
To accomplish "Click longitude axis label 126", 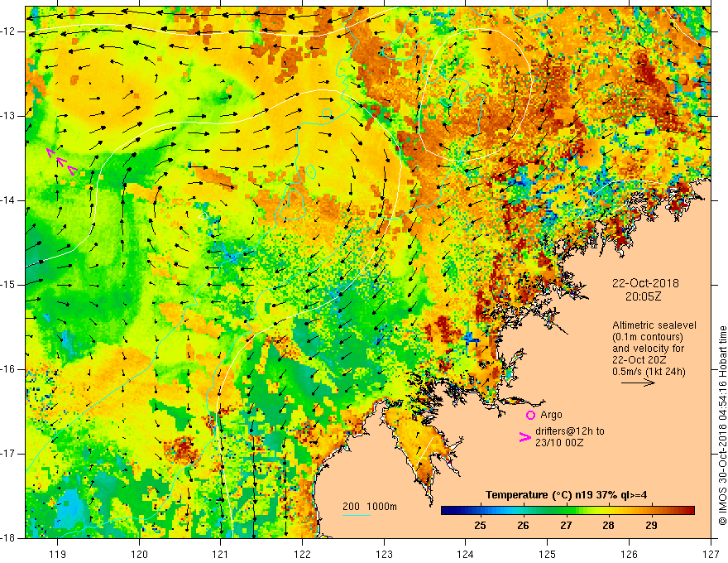I will pyautogui.click(x=629, y=554).
